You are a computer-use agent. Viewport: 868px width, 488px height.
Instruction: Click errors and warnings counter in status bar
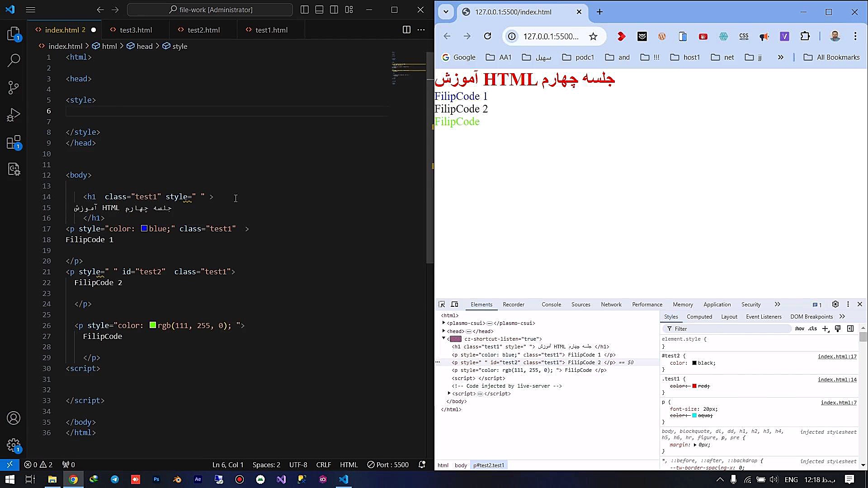coord(38,465)
